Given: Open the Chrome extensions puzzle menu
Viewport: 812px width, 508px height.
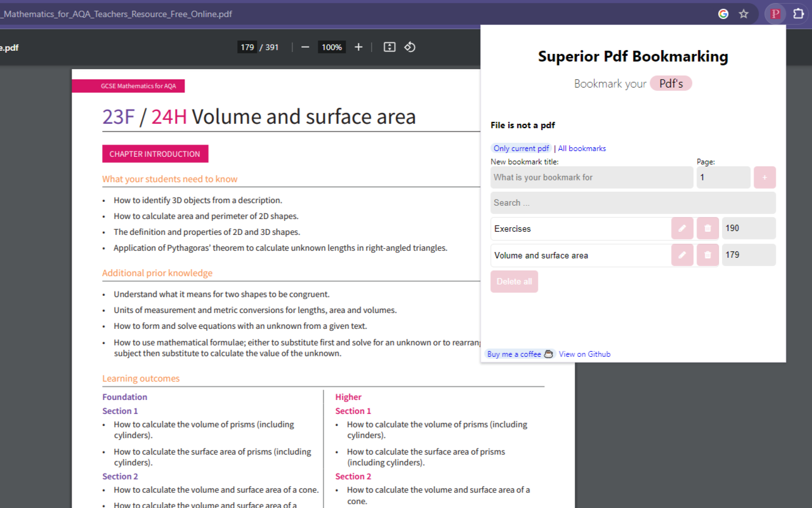Looking at the screenshot, I should coord(798,13).
